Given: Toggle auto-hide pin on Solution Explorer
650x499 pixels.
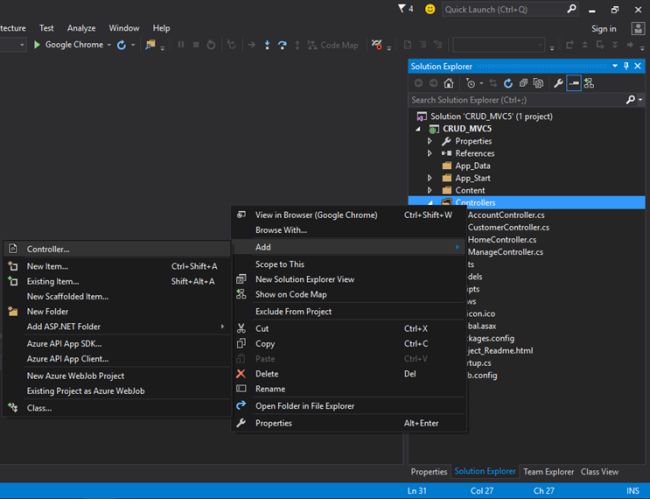Looking at the screenshot, I should tap(626, 66).
